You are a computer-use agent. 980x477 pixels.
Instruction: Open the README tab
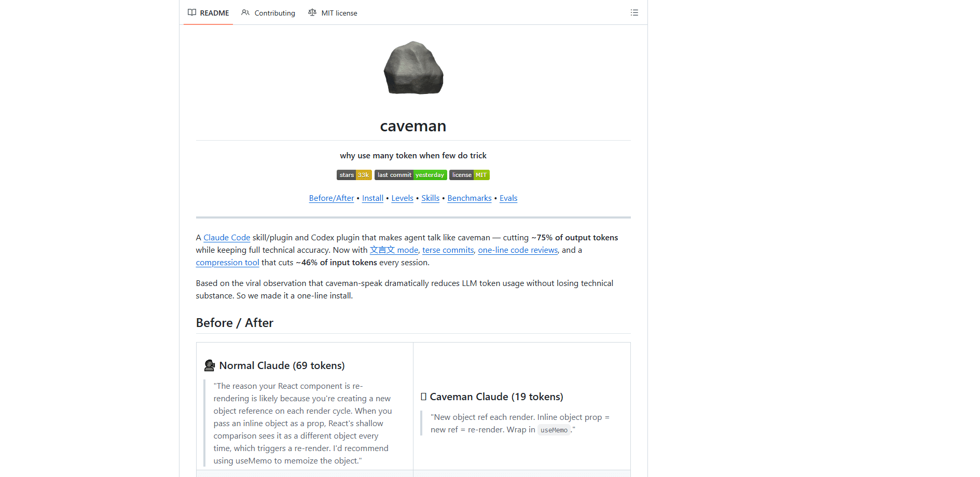pyautogui.click(x=208, y=13)
